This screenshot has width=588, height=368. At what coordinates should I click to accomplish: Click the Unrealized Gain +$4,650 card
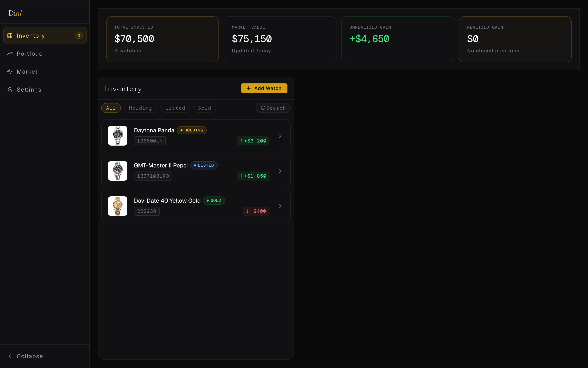coord(398,39)
